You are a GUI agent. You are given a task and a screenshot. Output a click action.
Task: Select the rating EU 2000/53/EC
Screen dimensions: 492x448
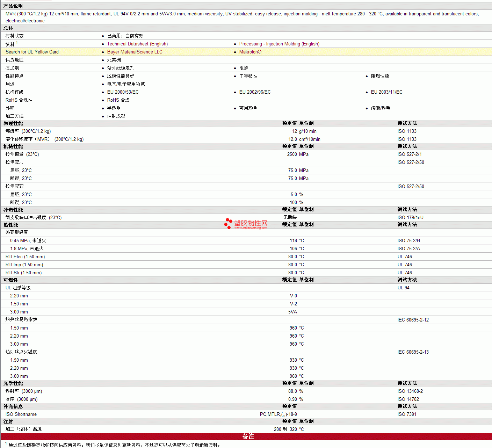(123, 92)
